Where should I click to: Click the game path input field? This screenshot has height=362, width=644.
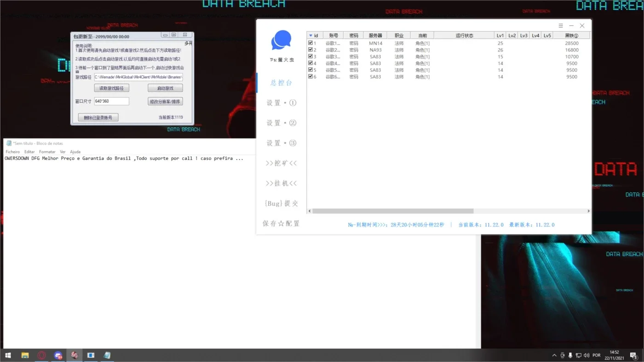pos(138,77)
